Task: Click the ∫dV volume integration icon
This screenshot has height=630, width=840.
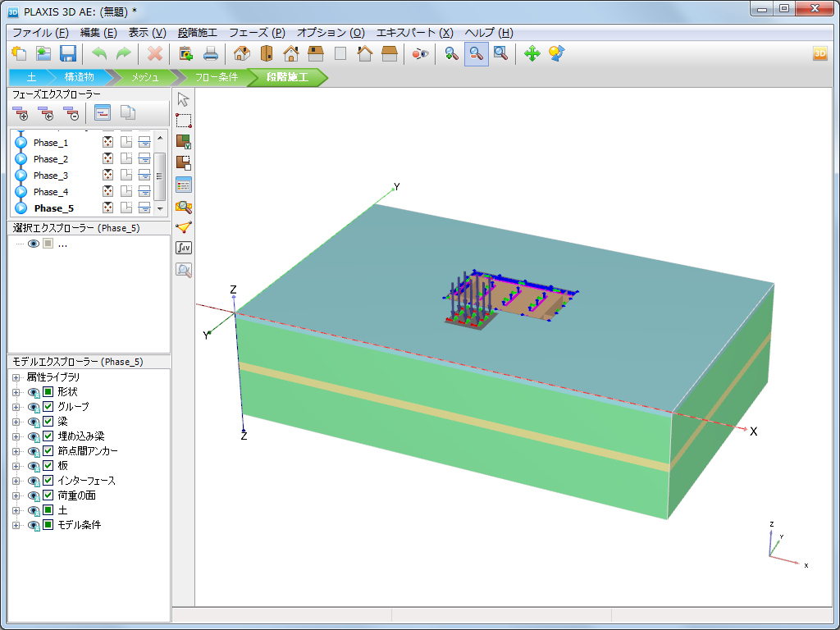Action: (184, 248)
